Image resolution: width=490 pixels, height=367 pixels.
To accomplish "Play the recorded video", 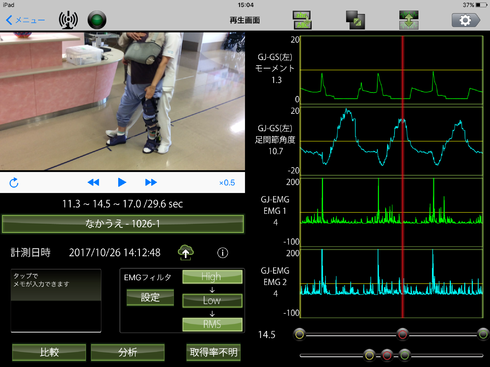I will pos(122,182).
